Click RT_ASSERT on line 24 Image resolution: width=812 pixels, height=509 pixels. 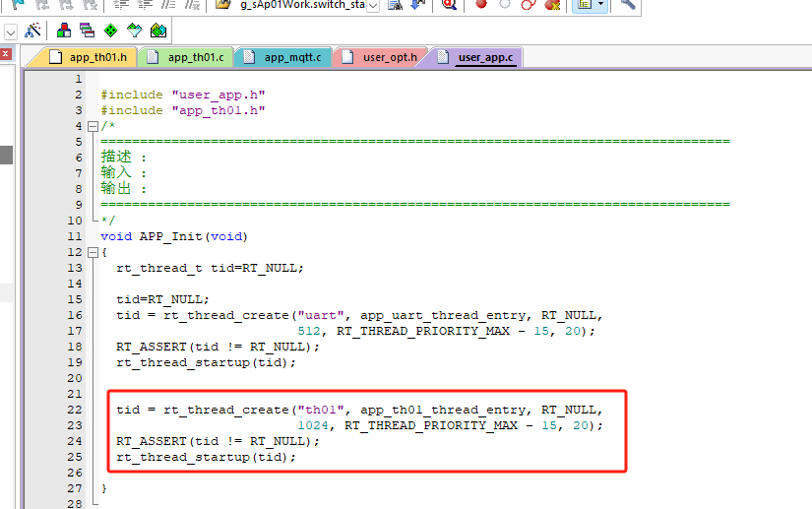[152, 441]
